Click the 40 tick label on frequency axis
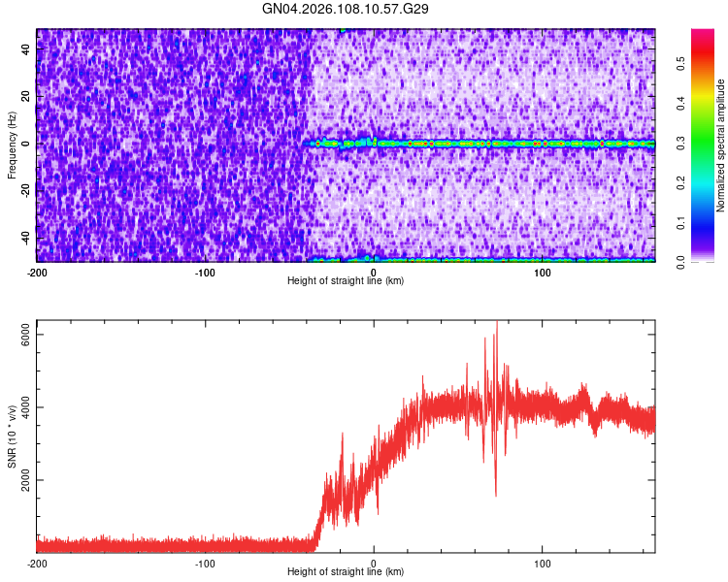 click(26, 48)
